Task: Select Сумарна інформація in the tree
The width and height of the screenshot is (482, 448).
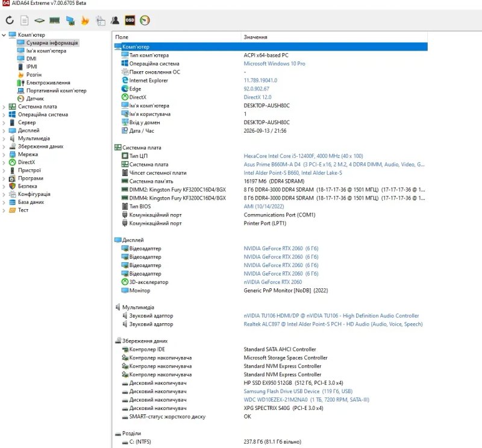Action: (52, 43)
